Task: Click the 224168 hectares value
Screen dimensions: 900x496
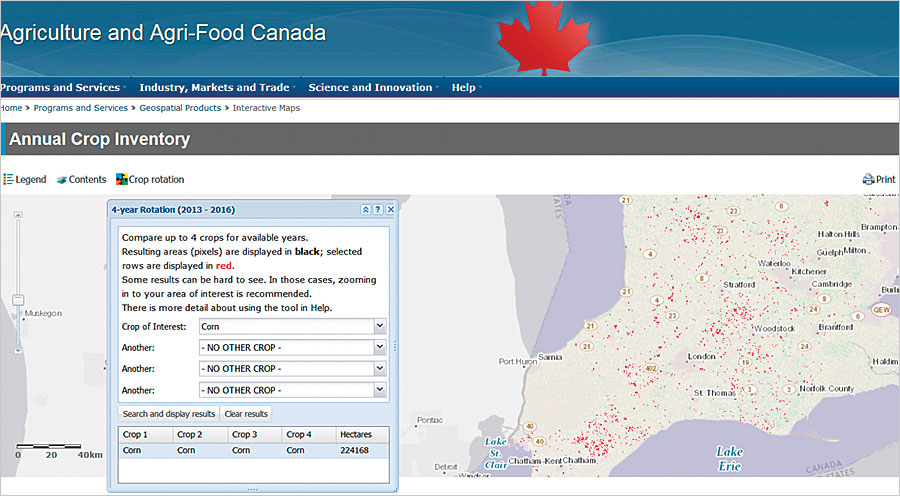Action: click(x=354, y=450)
